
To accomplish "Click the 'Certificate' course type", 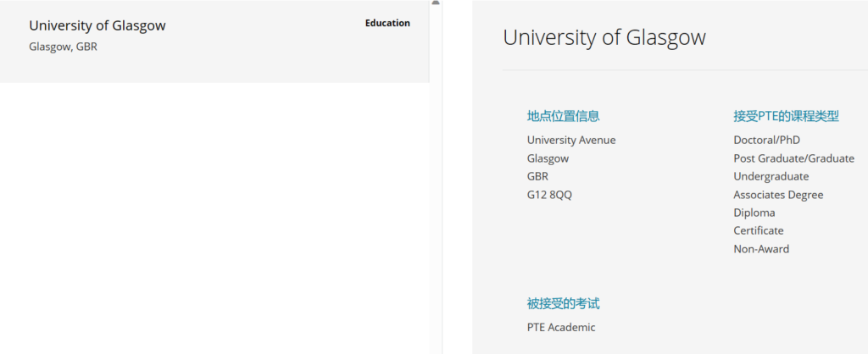I will tap(759, 230).
